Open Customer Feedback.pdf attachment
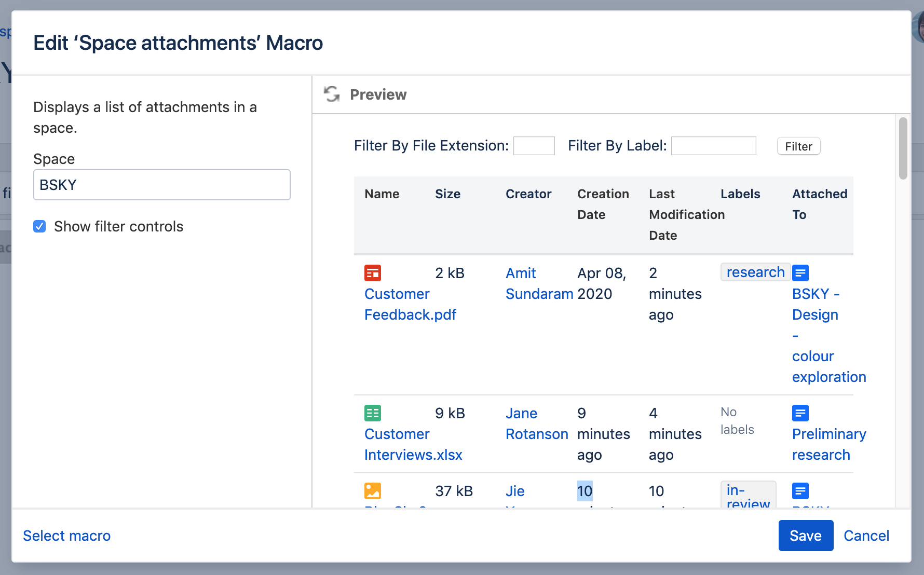Image resolution: width=924 pixels, height=575 pixels. pos(410,305)
